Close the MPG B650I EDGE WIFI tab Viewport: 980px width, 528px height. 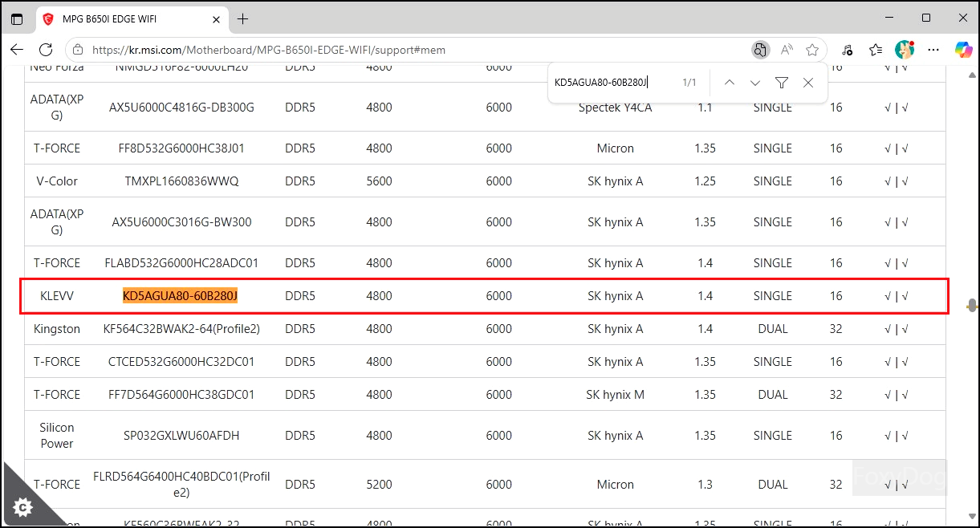coord(215,18)
